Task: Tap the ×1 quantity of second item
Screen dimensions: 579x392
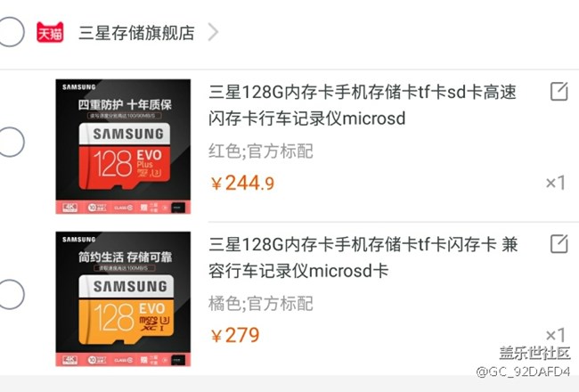Action: coord(556,335)
